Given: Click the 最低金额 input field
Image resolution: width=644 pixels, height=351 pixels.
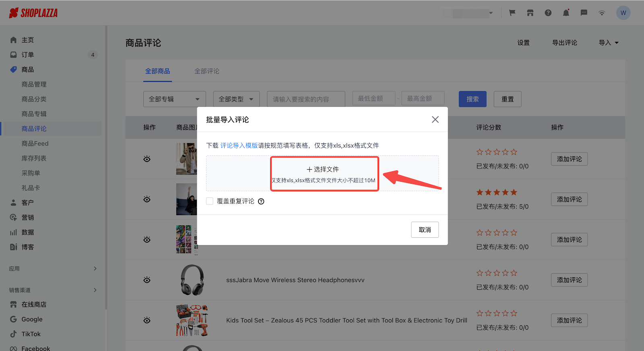Looking at the screenshot, I should [374, 98].
